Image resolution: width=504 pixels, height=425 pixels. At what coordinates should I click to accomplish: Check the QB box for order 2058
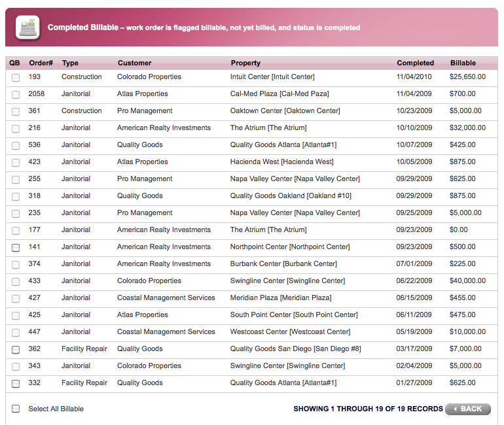[16, 95]
